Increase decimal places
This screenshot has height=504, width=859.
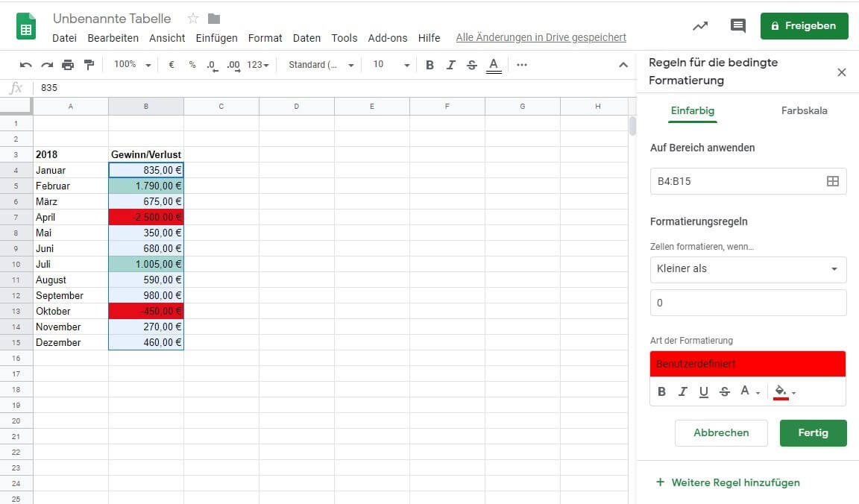[233, 65]
